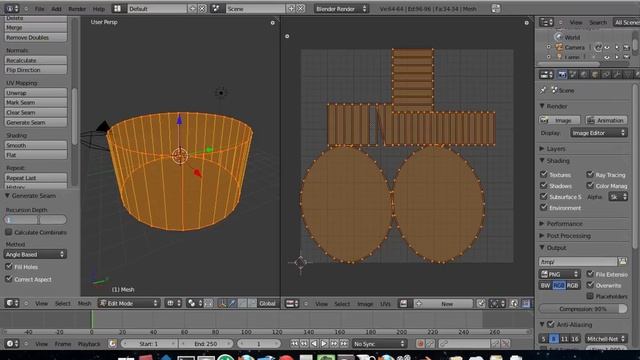Click the Unwrap button
Image resolution: width=640 pixels, height=360 pixels.
pos(36,93)
